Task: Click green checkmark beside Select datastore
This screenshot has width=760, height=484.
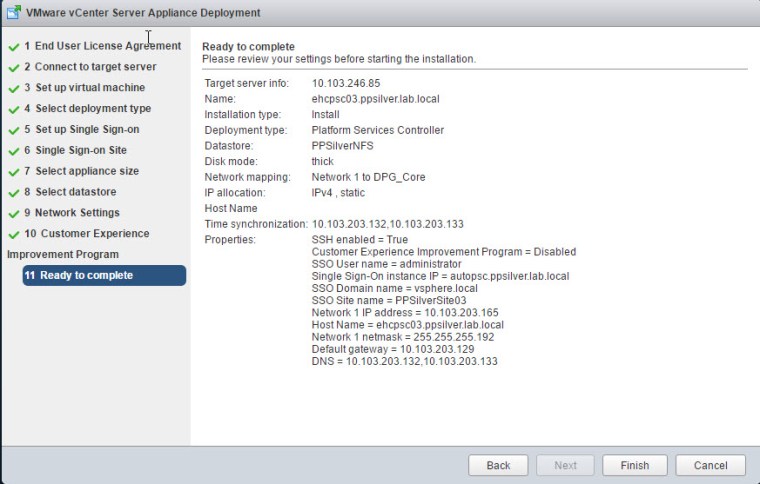Action: coord(14,192)
